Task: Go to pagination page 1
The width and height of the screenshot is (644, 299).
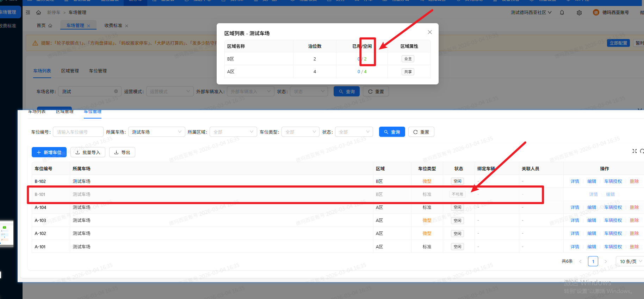Action: click(593, 261)
